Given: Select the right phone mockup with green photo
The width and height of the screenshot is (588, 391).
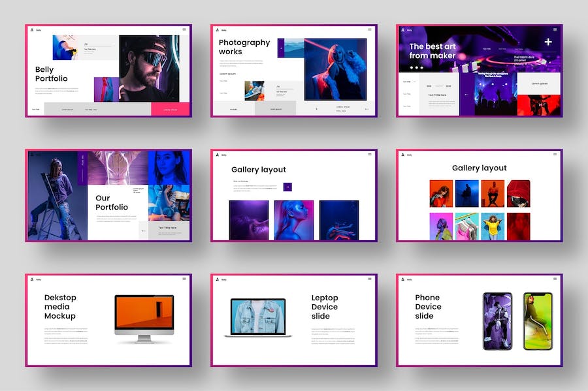Looking at the screenshot, I should pos(537,321).
